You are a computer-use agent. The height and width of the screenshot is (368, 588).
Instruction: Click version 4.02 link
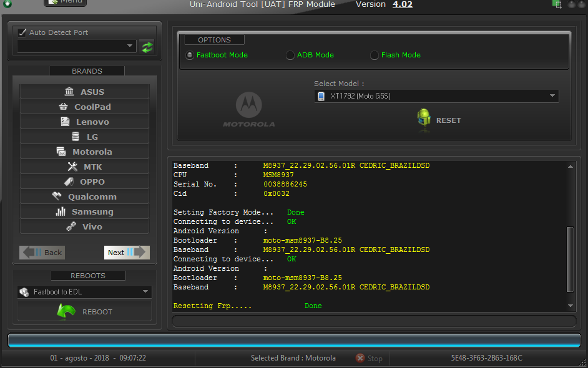click(x=403, y=4)
